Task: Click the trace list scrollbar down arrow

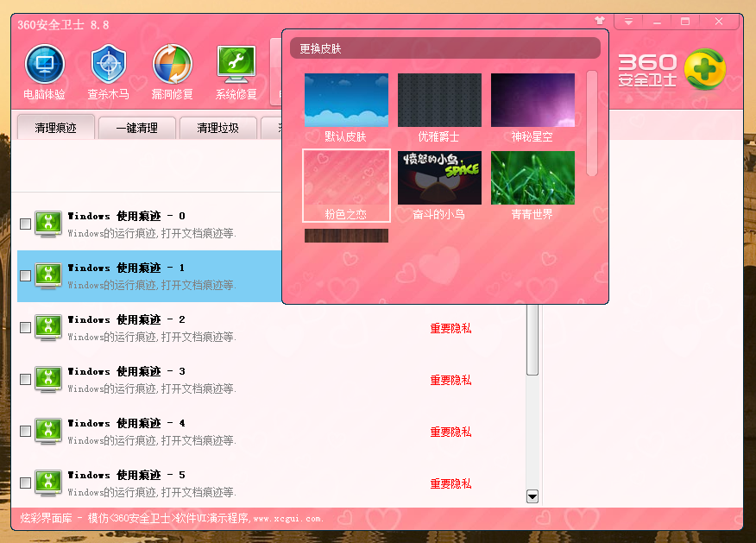Action: pyautogui.click(x=532, y=496)
